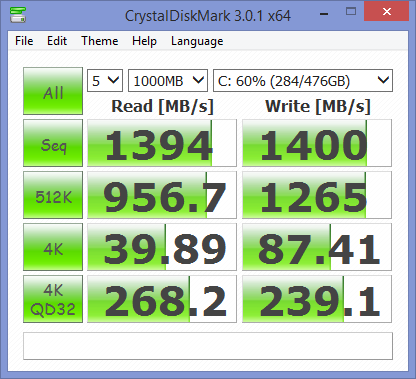Open the Language menu
416x379 pixels.
tap(197, 41)
